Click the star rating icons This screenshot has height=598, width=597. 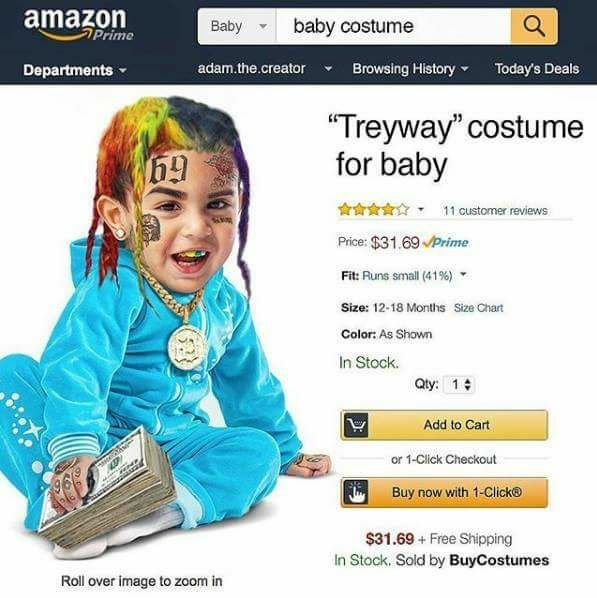pos(374,210)
